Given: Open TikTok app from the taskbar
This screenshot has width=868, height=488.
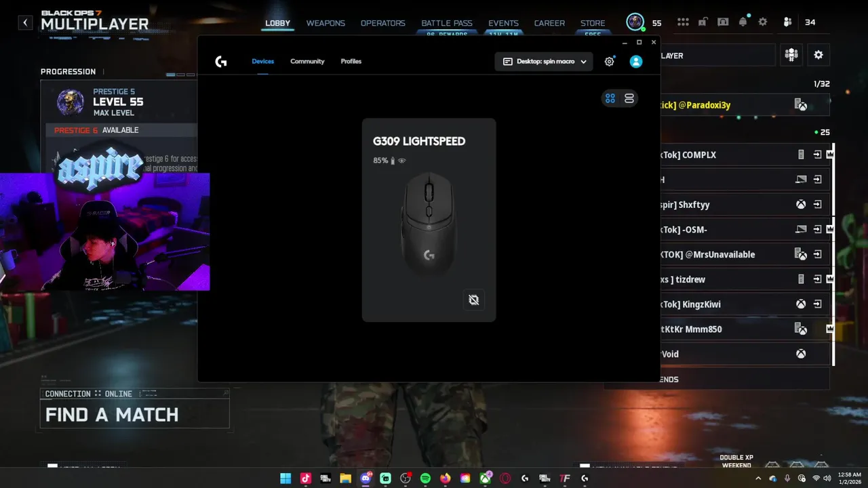Looking at the screenshot, I should click(x=305, y=479).
